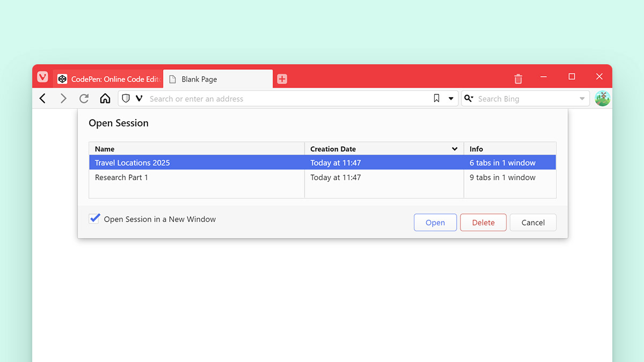The width and height of the screenshot is (644, 362).
Task: Open the shield content blocker icon
Action: 126,99
